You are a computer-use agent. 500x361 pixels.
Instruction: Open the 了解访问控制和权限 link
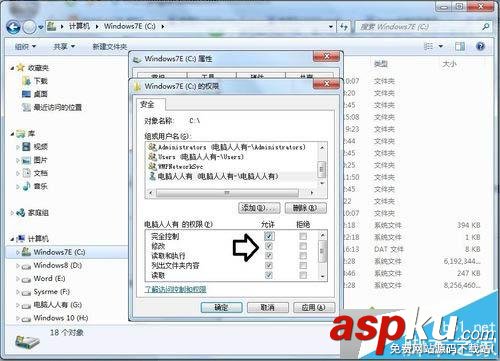(x=175, y=289)
